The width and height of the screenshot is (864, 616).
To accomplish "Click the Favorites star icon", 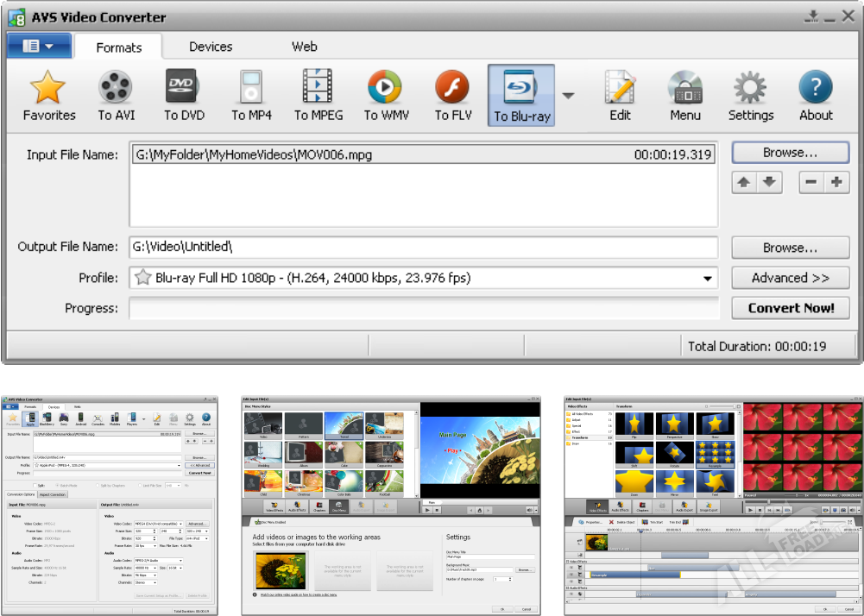I will point(49,88).
